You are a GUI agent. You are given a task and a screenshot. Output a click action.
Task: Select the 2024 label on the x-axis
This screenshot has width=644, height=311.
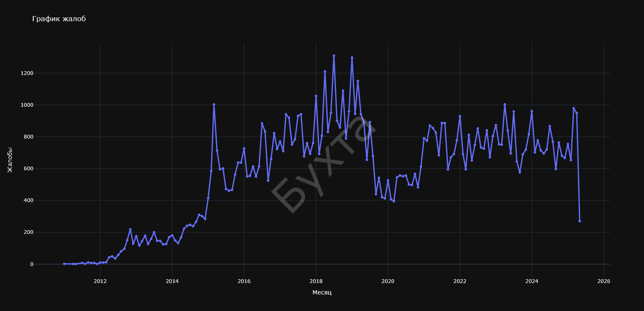[532, 280]
